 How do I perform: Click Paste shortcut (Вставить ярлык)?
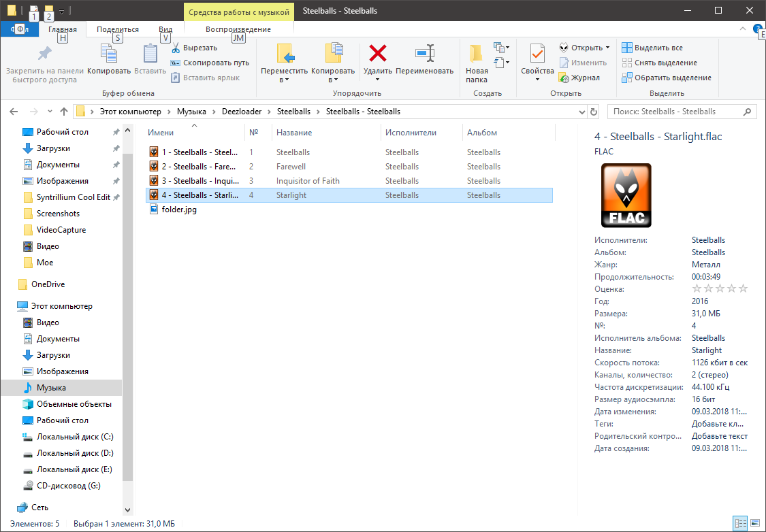point(205,78)
